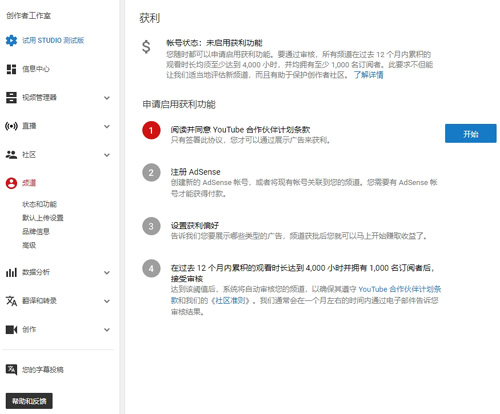Image resolution: width=500 pixels, height=414 pixels.
Task: Click the 您的字幕投稿 icon
Action: [x=11, y=369]
